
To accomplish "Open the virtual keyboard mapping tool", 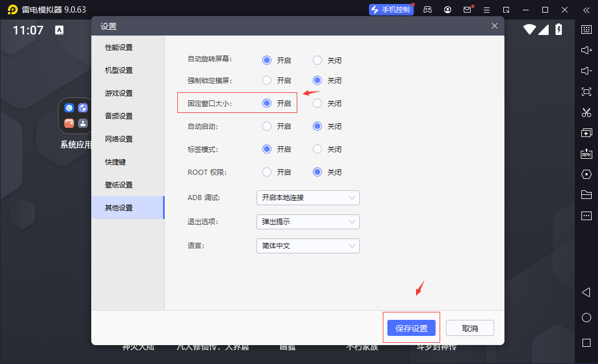I will [x=587, y=29].
